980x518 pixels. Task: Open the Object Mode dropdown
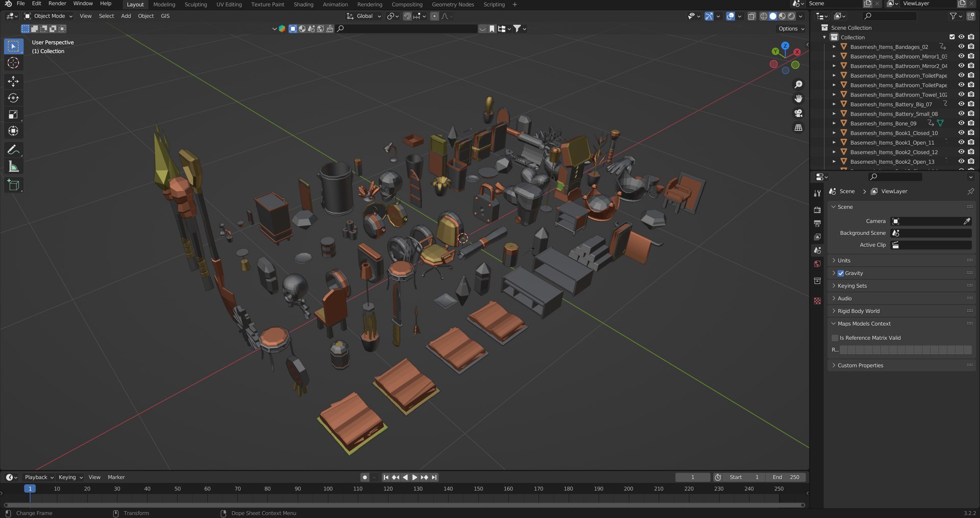tap(48, 16)
